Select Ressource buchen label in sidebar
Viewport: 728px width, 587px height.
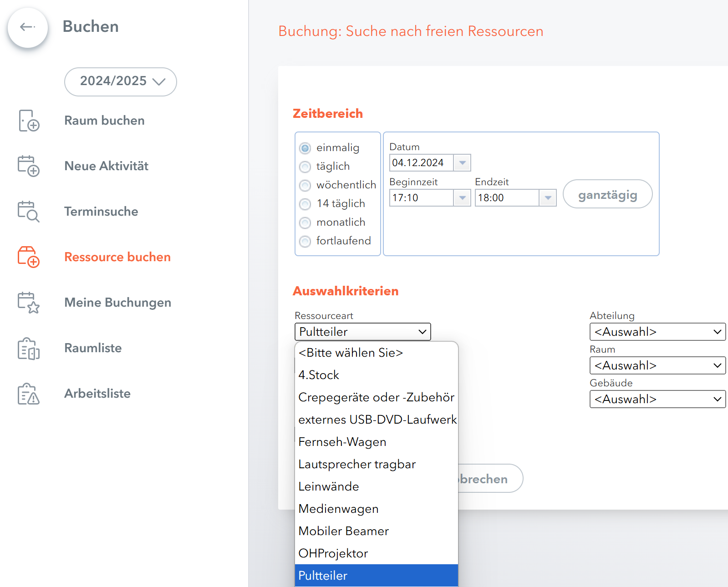coord(117,257)
